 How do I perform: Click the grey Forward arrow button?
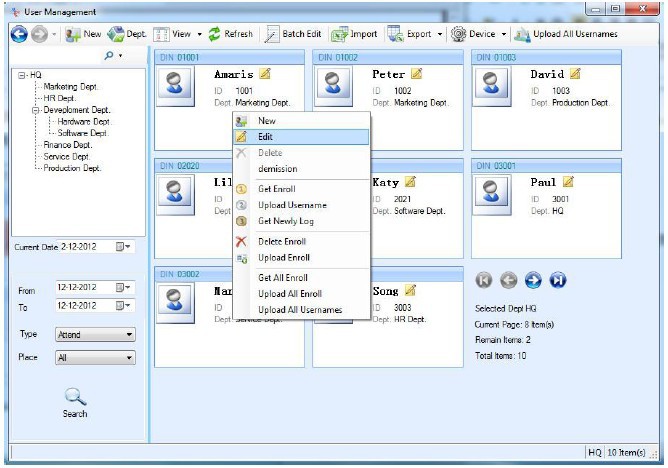pos(40,34)
